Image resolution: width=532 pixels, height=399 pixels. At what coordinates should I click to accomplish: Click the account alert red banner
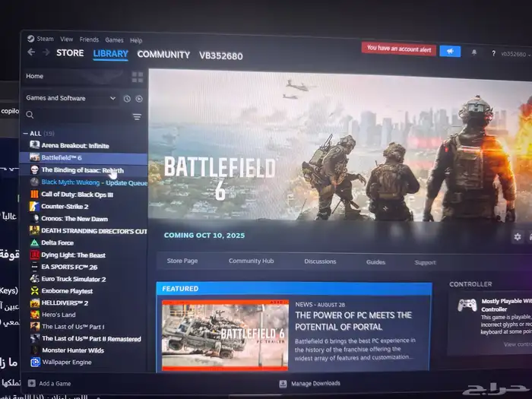point(398,48)
